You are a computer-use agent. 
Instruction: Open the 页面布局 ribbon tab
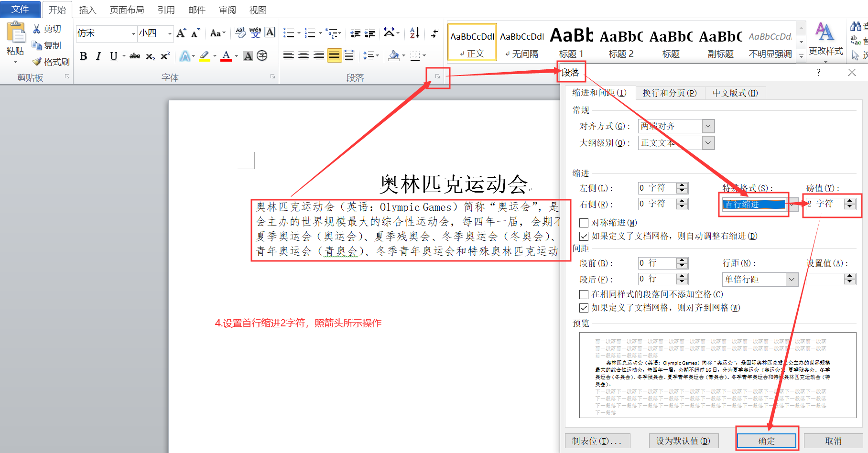tap(127, 10)
